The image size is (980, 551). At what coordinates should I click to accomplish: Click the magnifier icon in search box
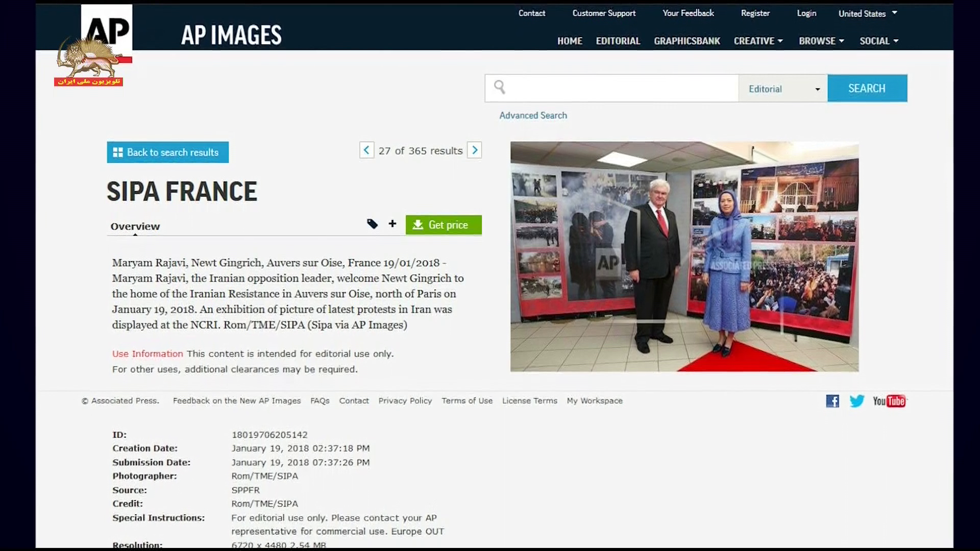tap(500, 87)
